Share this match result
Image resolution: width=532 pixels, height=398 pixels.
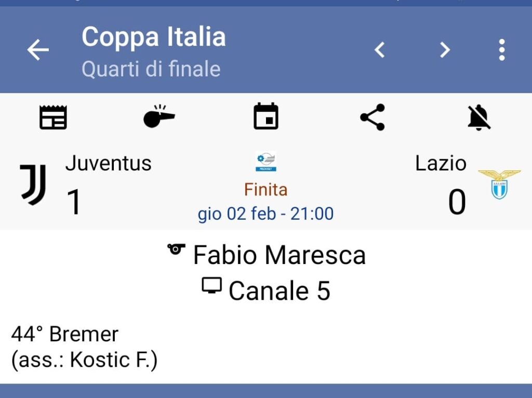(x=373, y=117)
